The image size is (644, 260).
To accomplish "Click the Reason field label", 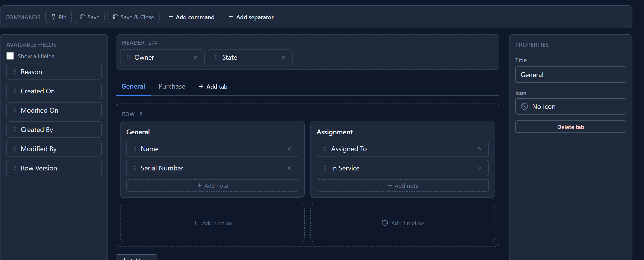I will (x=31, y=72).
